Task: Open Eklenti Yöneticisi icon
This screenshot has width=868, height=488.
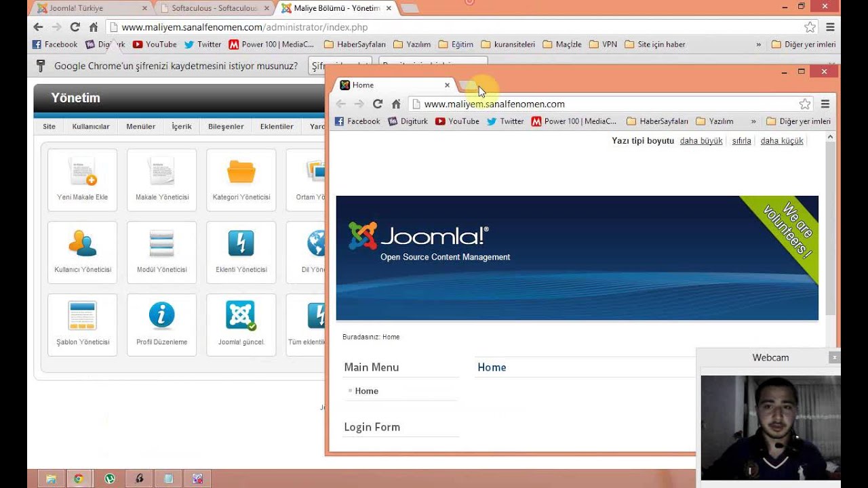Action: tap(241, 252)
